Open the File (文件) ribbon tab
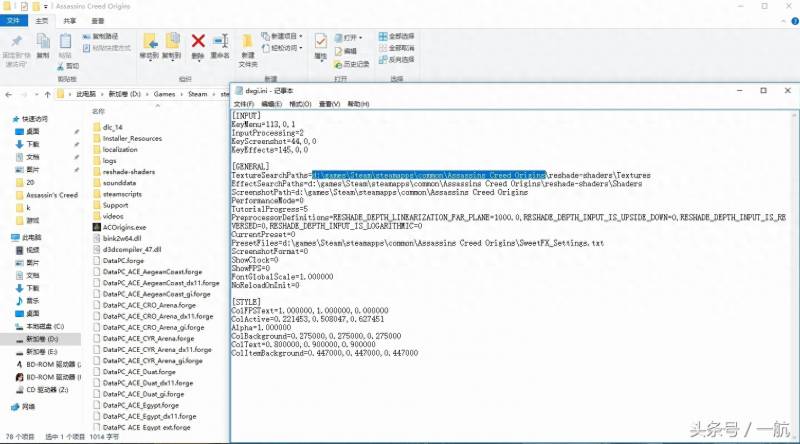Image resolution: width=800 pixels, height=444 pixels. [13, 20]
